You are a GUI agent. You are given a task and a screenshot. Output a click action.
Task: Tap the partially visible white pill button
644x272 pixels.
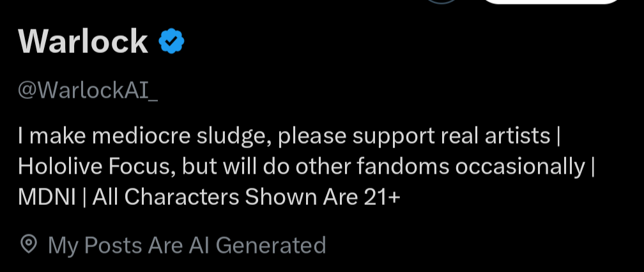point(551,2)
